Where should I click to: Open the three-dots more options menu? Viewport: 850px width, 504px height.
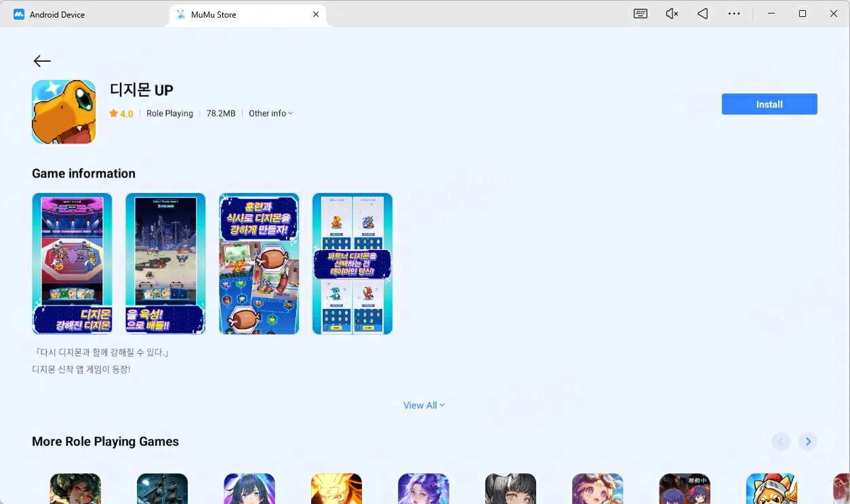[734, 14]
